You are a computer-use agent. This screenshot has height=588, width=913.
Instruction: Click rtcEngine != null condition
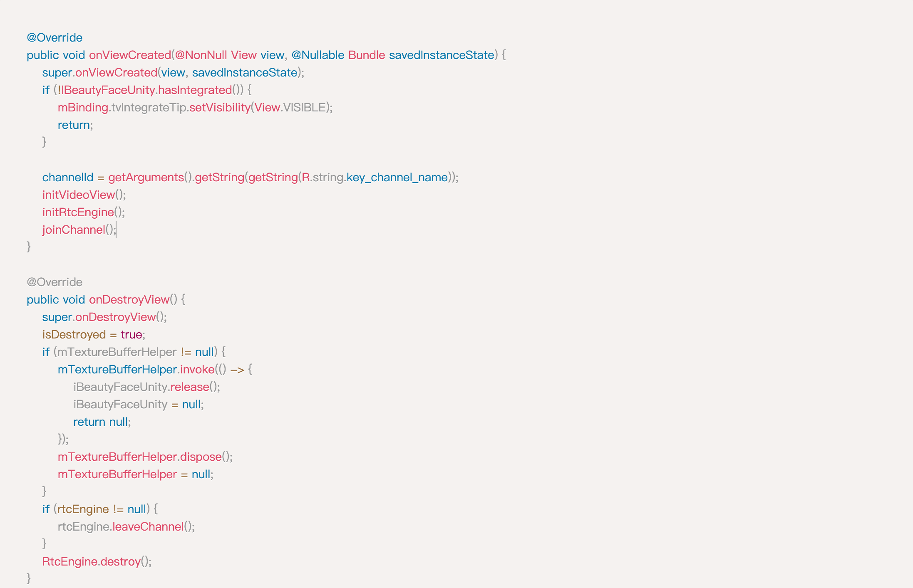102,509
